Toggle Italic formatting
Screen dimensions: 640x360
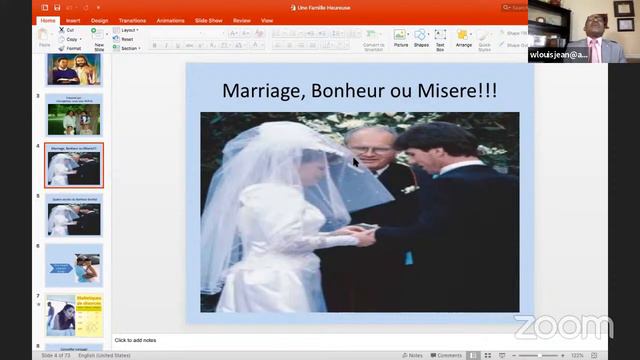point(166,45)
